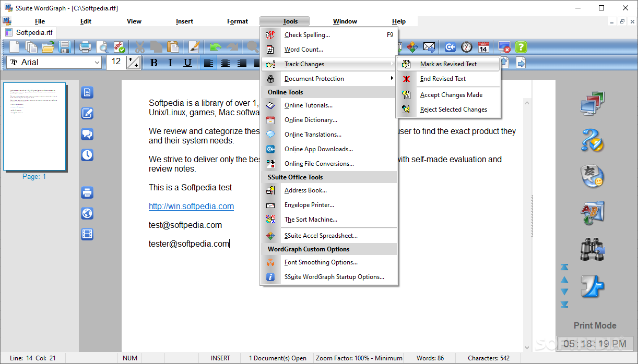Open a file with the folder icon
The image size is (638, 364).
point(48,47)
